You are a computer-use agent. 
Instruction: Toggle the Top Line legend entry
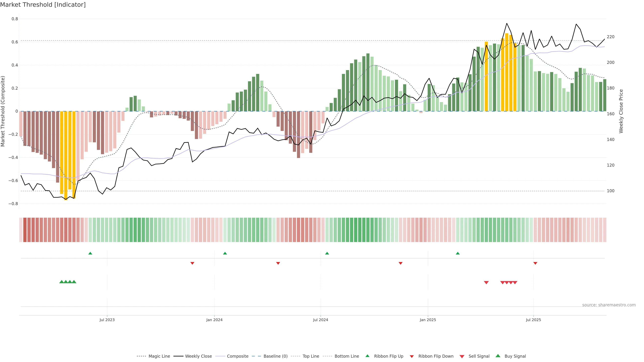click(x=311, y=356)
